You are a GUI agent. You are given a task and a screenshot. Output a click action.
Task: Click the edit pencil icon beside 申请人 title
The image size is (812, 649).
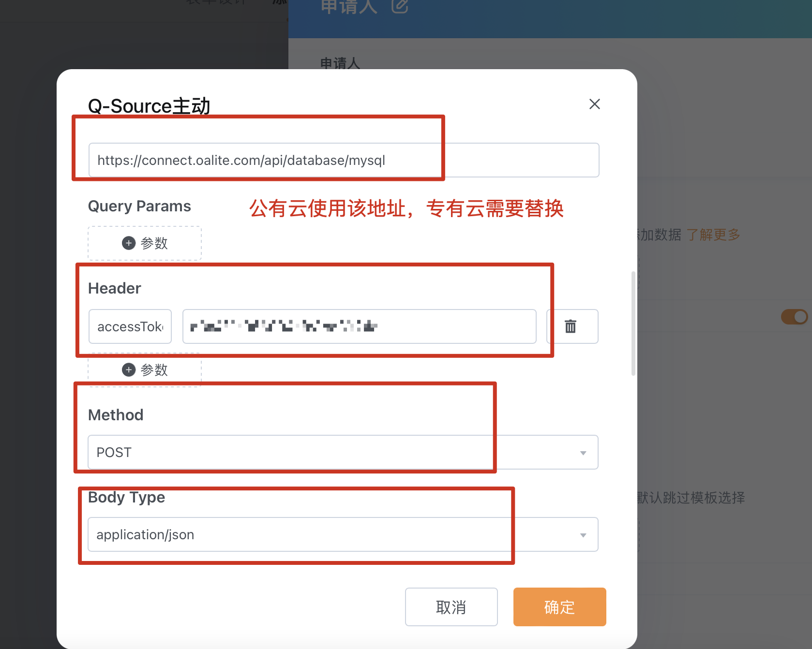click(x=400, y=6)
